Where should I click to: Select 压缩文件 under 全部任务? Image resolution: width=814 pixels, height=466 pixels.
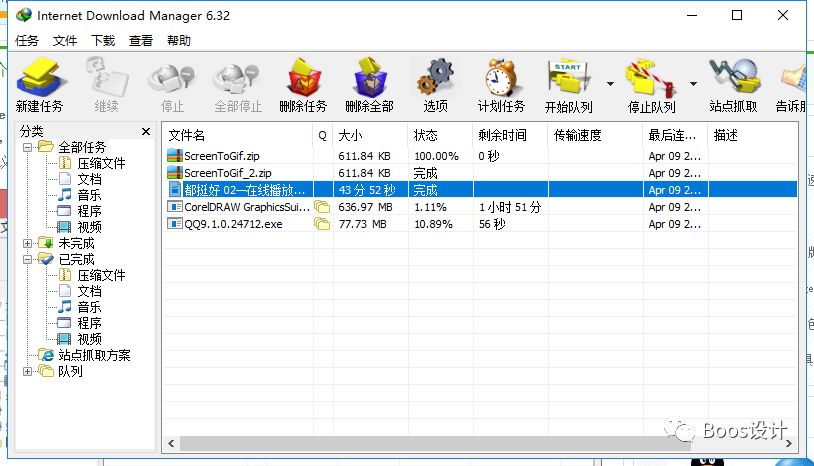click(101, 163)
